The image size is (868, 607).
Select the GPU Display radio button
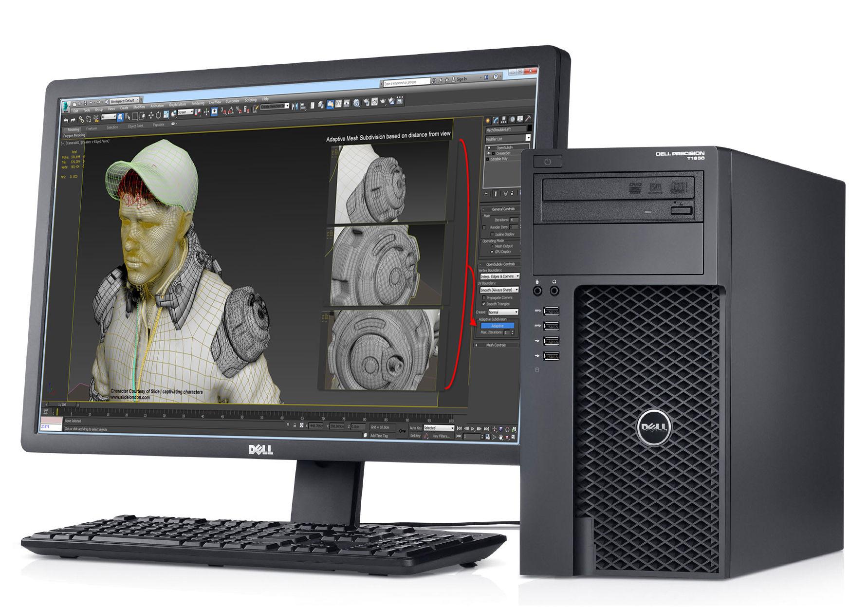coord(492,252)
